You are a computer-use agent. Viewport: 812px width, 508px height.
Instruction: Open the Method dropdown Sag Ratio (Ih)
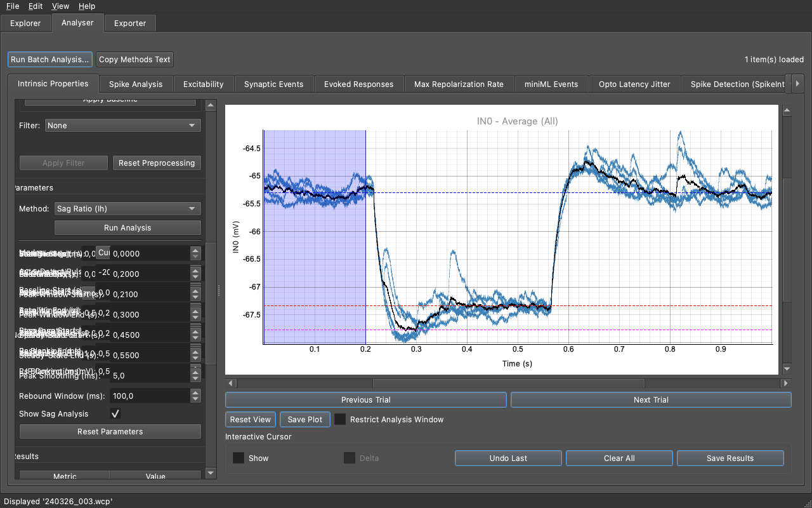(128, 209)
